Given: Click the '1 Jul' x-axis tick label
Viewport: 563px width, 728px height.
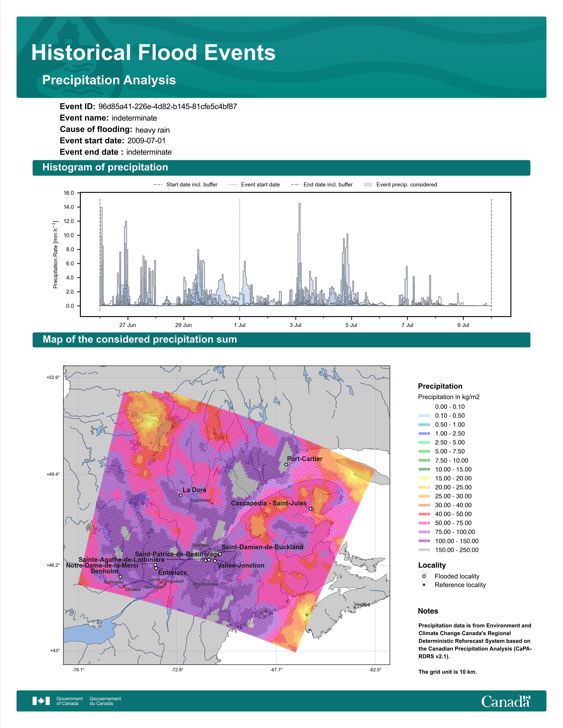Looking at the screenshot, I should 240,325.
